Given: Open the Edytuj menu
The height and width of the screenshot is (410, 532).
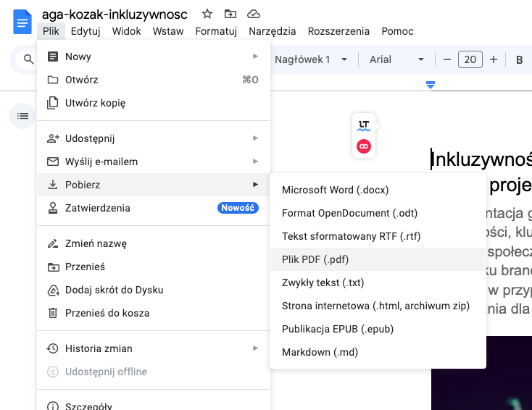Looking at the screenshot, I should click(86, 31).
